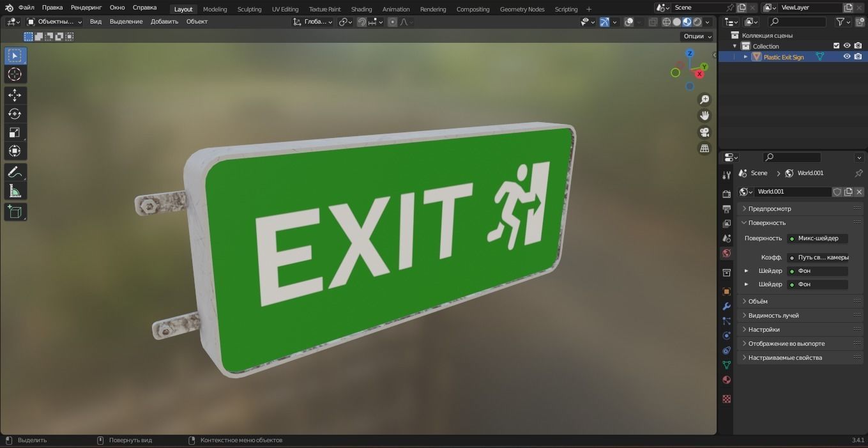868x448 pixels.
Task: Open the Global transform orientation dropdown
Action: 313,22
